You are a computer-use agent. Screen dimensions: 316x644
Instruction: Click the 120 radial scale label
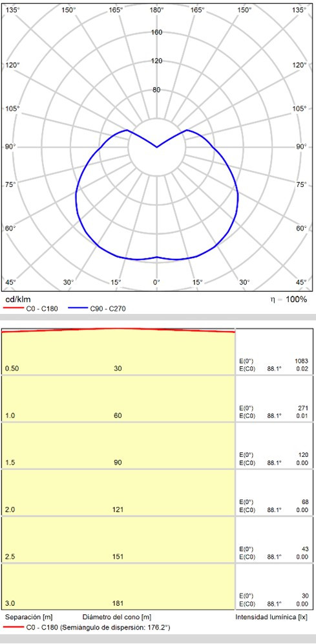tap(157, 61)
